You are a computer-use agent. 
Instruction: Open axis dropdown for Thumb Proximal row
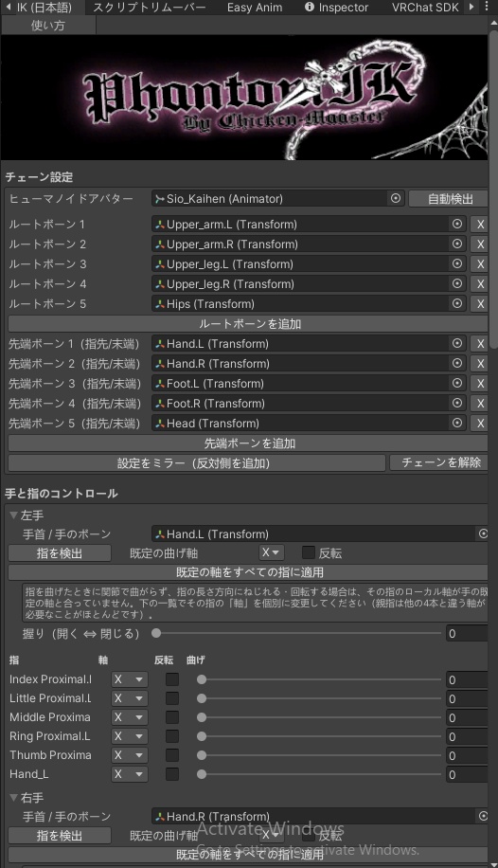[130, 755]
